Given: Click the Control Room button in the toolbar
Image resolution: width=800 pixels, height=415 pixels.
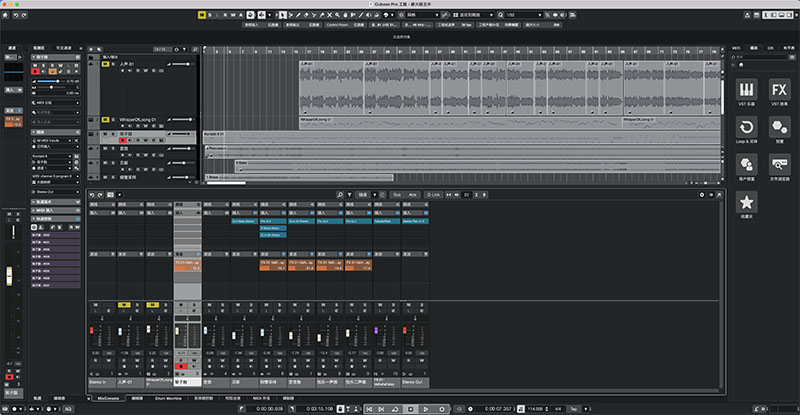Looking at the screenshot, I should click(337, 25).
